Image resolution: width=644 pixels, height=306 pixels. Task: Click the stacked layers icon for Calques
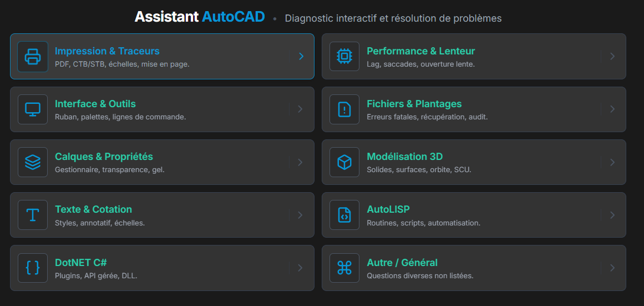pos(33,162)
